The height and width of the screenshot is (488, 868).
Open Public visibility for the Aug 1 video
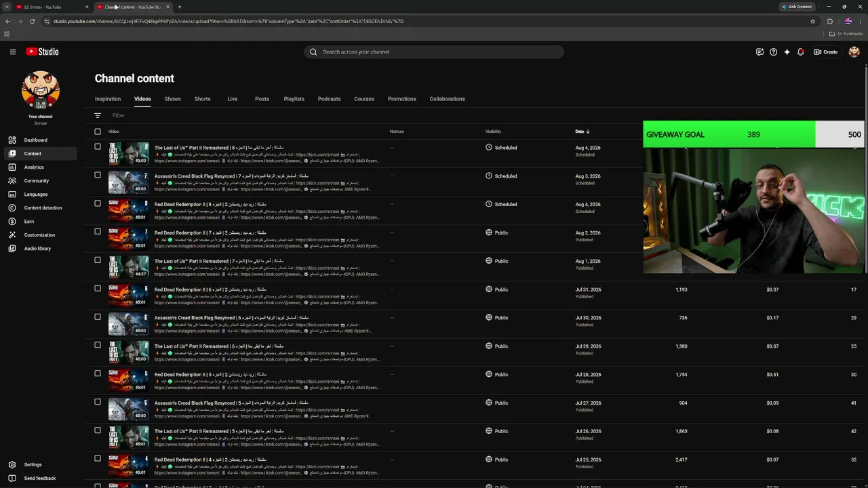pyautogui.click(x=497, y=261)
